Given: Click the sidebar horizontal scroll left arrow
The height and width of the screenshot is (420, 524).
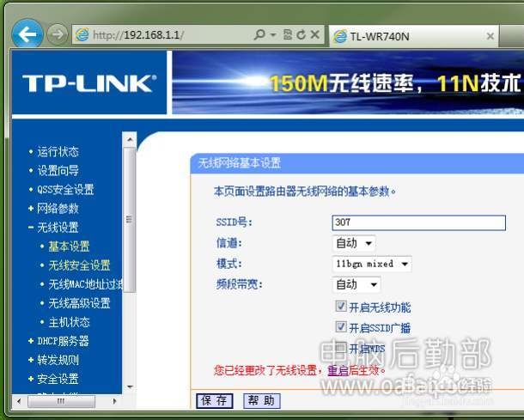Looking at the screenshot, I should (x=19, y=401).
